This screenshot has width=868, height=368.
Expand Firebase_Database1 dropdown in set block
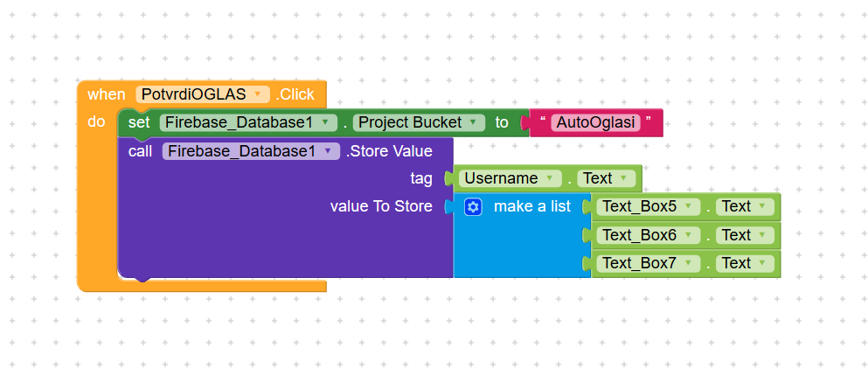tap(325, 122)
